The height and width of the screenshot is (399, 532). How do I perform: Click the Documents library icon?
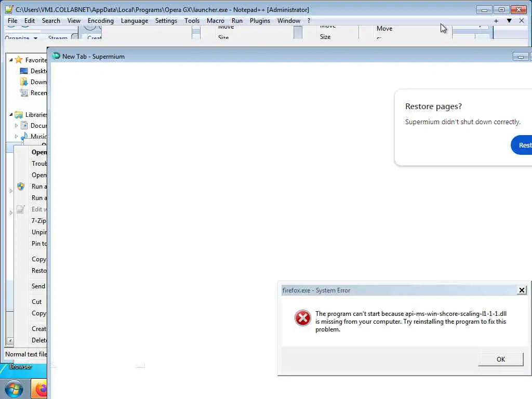click(24, 126)
